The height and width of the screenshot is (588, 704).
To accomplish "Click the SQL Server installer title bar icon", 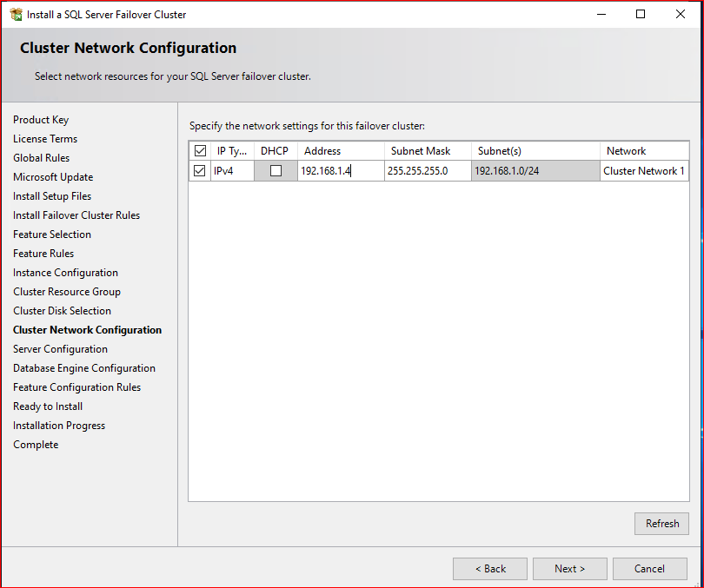I will [x=17, y=15].
